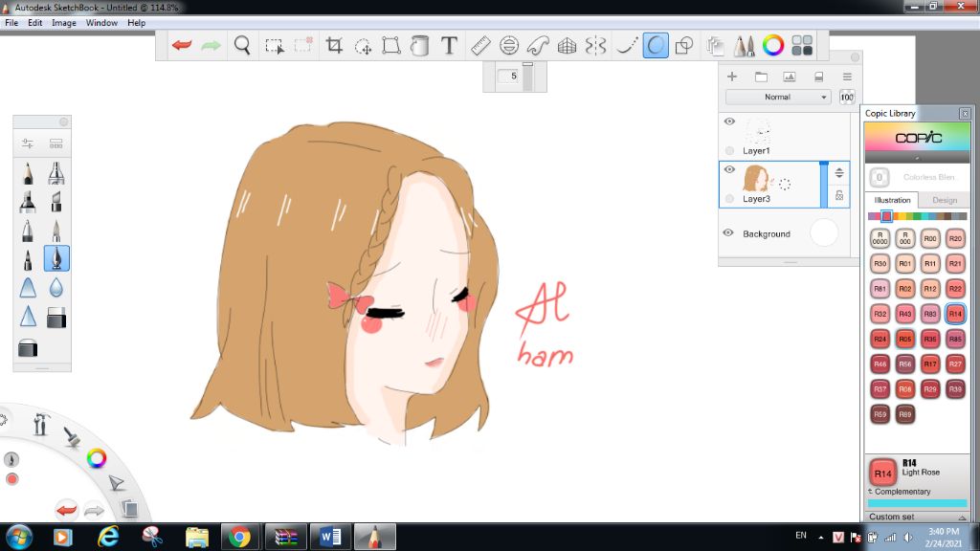Image resolution: width=980 pixels, height=551 pixels.
Task: Show hidden system tray icons
Action: 820,538
